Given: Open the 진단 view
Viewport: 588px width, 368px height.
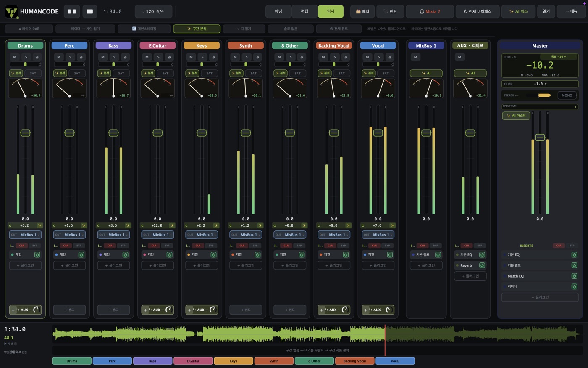Looking at the screenshot, I should [x=390, y=11].
